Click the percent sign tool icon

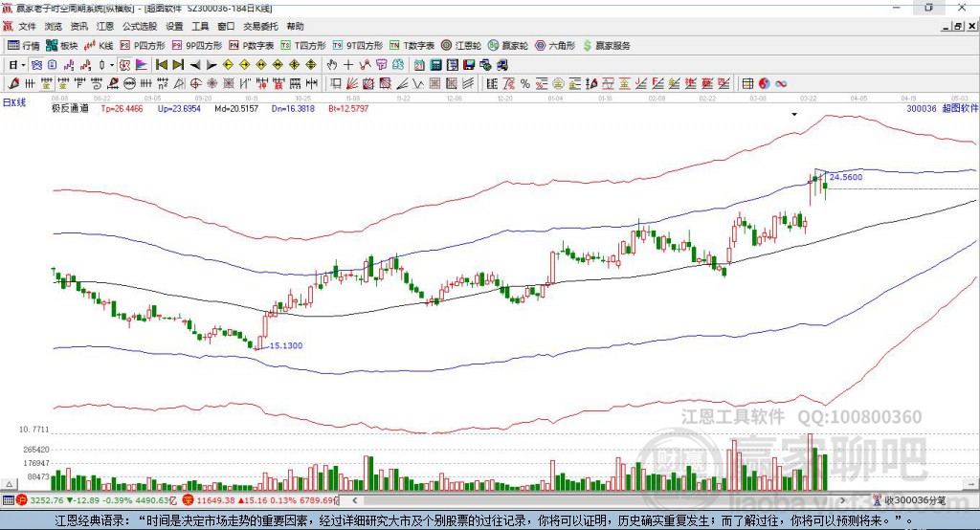coord(525,84)
